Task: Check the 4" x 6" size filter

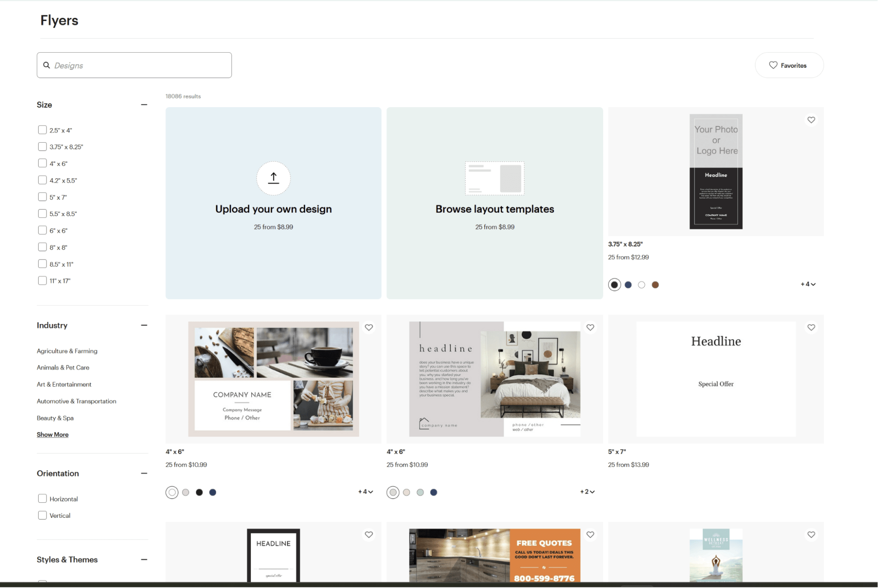Action: click(42, 163)
